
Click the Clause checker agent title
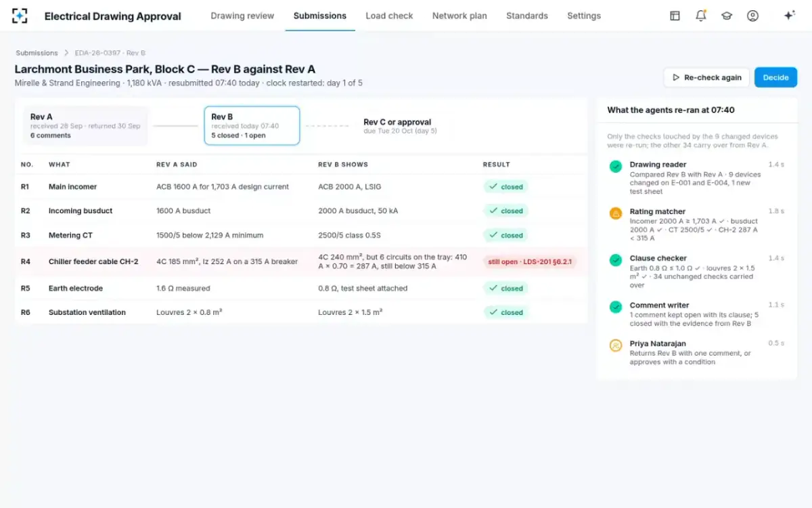[x=658, y=259]
